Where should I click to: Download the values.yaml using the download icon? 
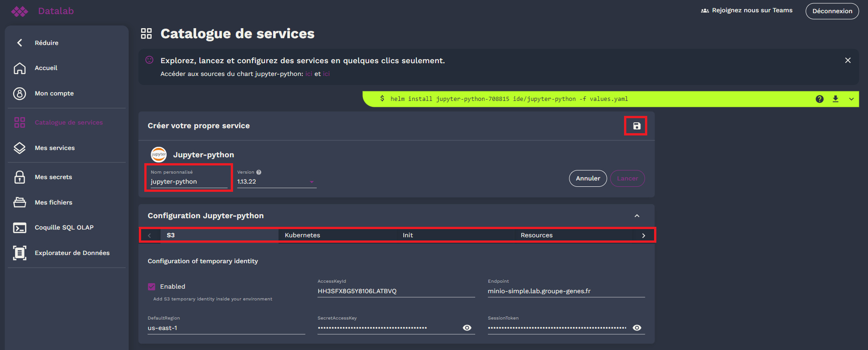(x=835, y=99)
